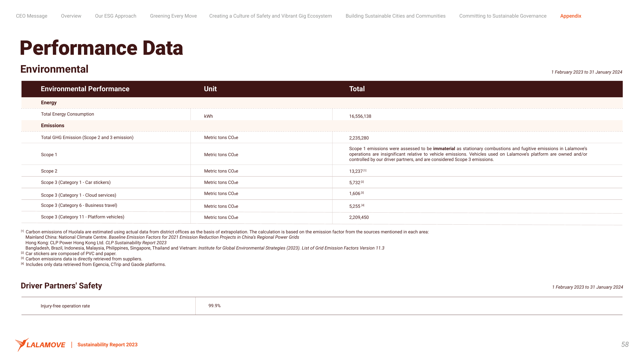Viewport: 644px width, 362px height.
Task: Click page number 58
Action: click(625, 344)
